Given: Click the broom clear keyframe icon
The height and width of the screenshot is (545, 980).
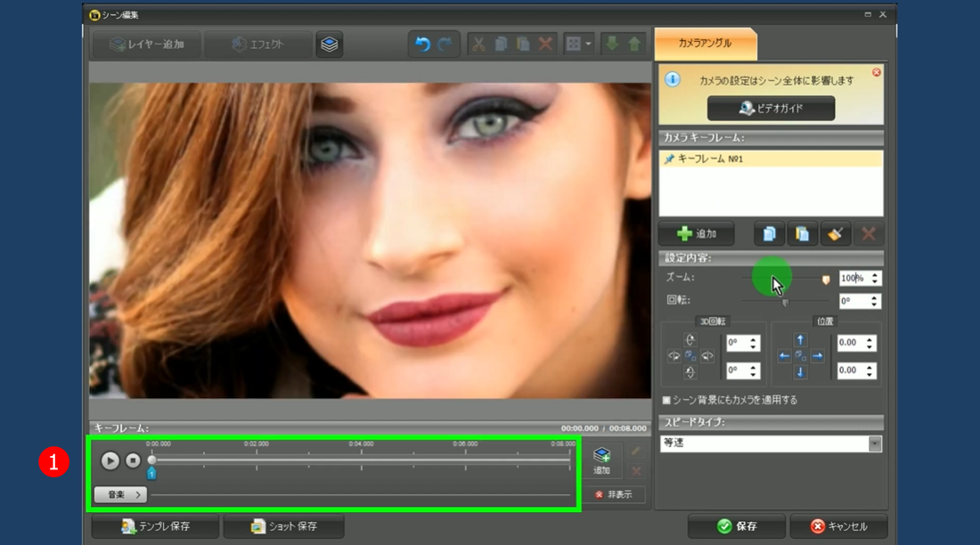Looking at the screenshot, I should click(x=835, y=234).
